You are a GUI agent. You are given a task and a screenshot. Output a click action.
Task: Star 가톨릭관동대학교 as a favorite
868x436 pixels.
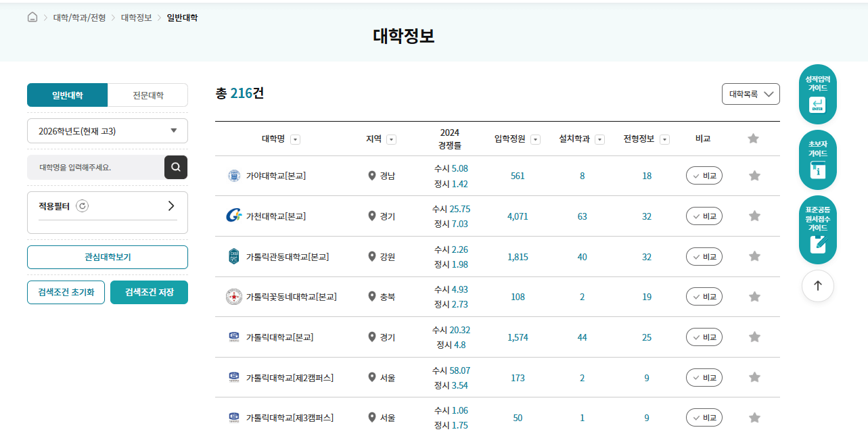[754, 256]
